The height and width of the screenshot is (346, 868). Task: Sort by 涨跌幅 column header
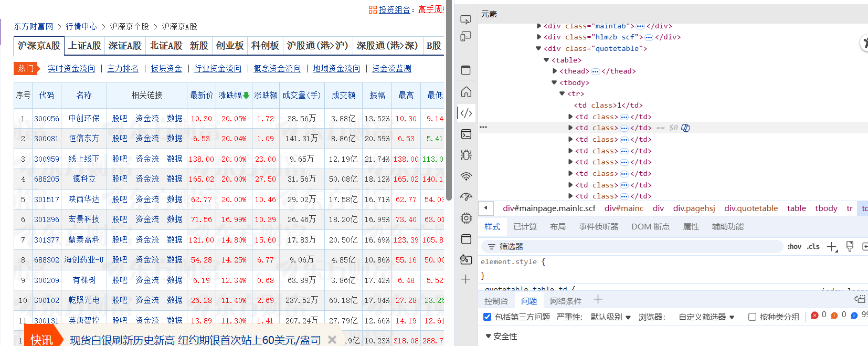[x=234, y=95]
